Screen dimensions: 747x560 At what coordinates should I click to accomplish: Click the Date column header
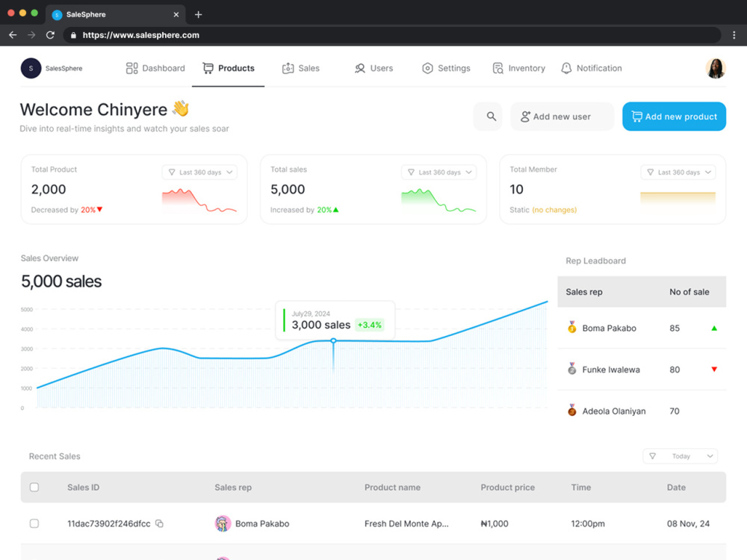(676, 487)
